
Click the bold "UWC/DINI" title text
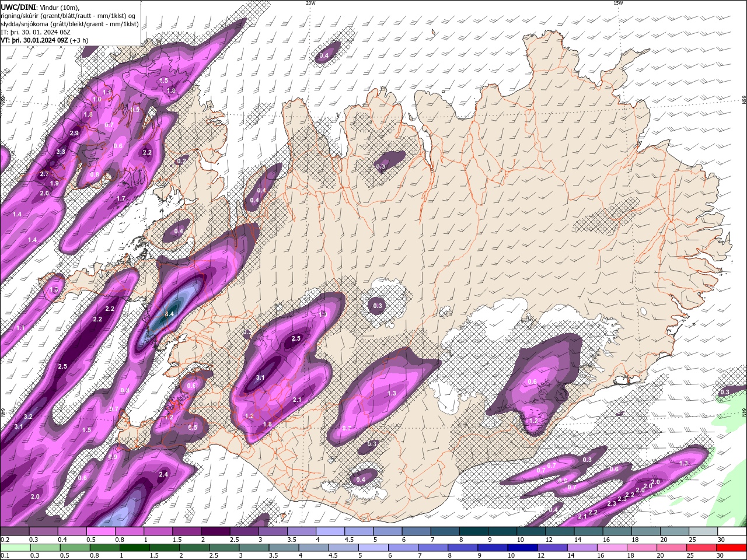18,6
